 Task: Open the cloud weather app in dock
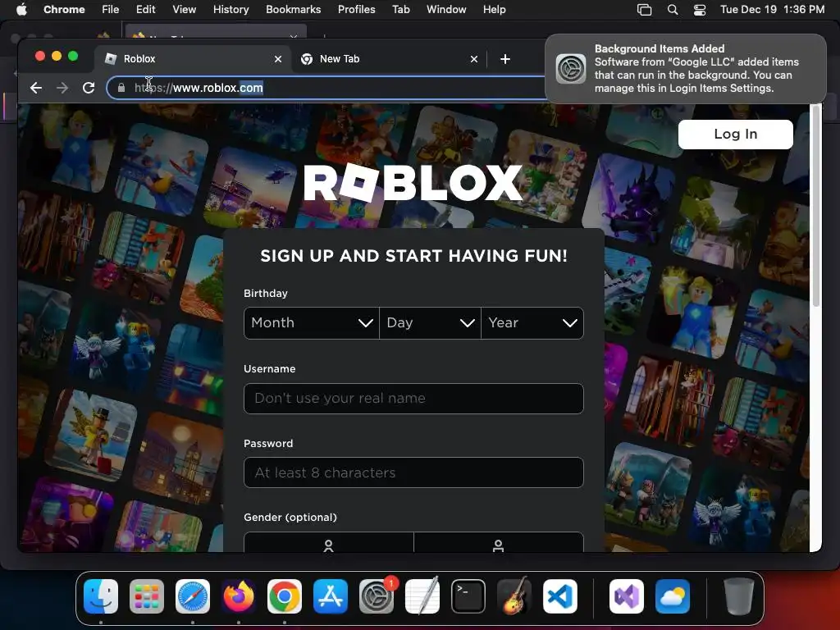coord(673,596)
